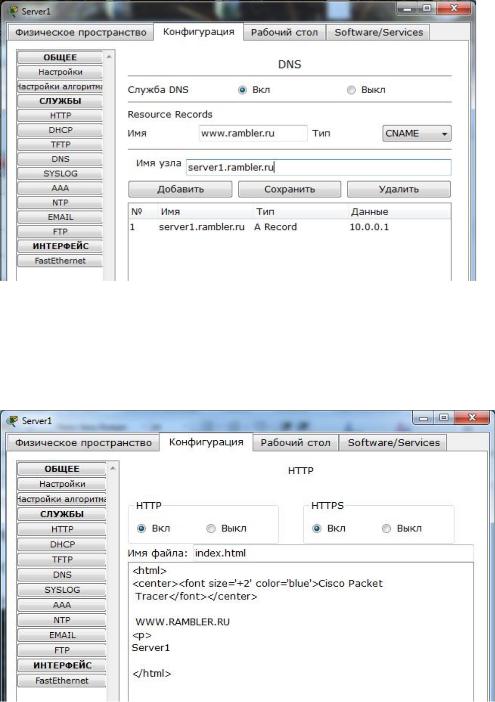Screen dimensions: 495x702
Task: Click inside the HTML page code editor
Action: click(301, 631)
